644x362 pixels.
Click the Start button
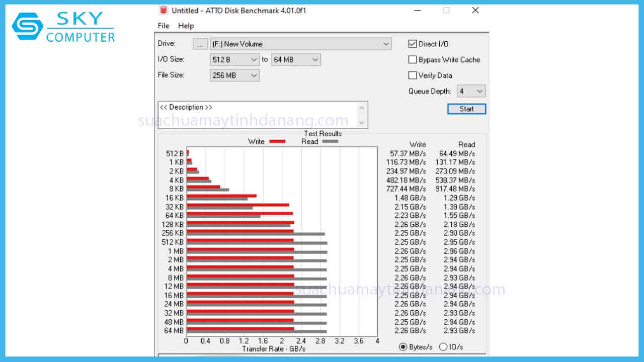(466, 109)
